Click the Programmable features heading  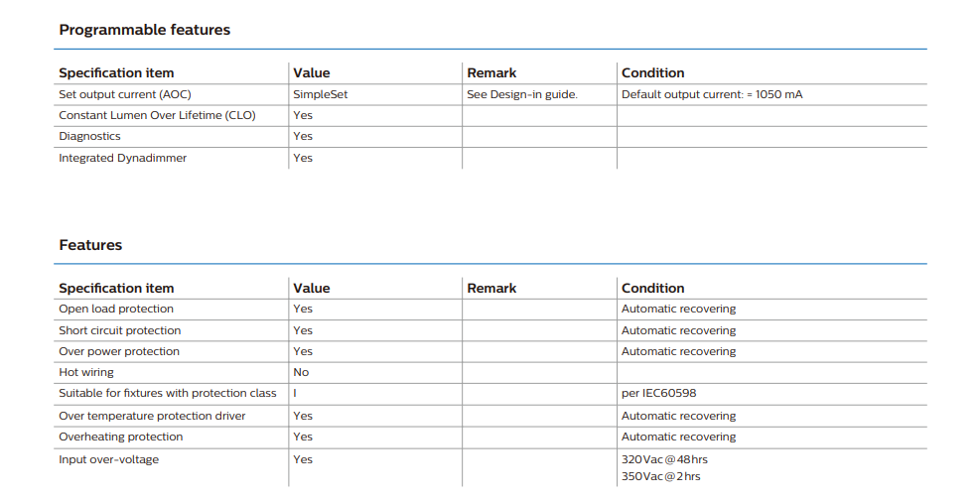pyautogui.click(x=144, y=30)
